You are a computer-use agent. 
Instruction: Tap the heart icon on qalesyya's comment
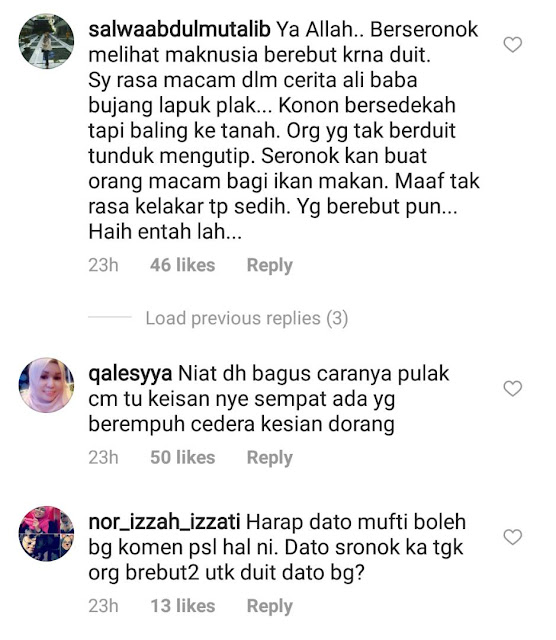pos(512,388)
